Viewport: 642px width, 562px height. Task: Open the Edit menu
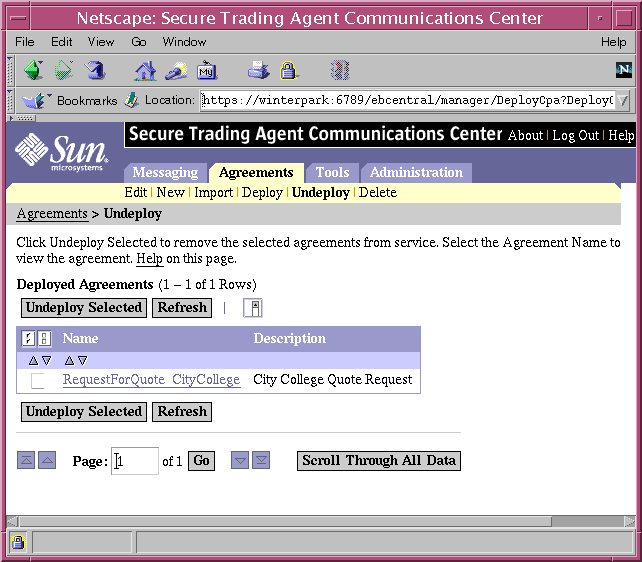(61, 42)
